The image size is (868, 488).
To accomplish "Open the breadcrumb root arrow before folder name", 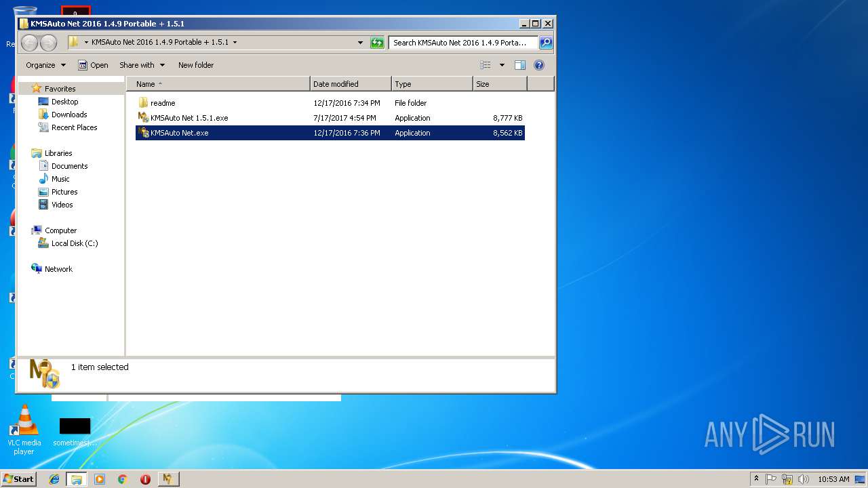I will (x=86, y=42).
